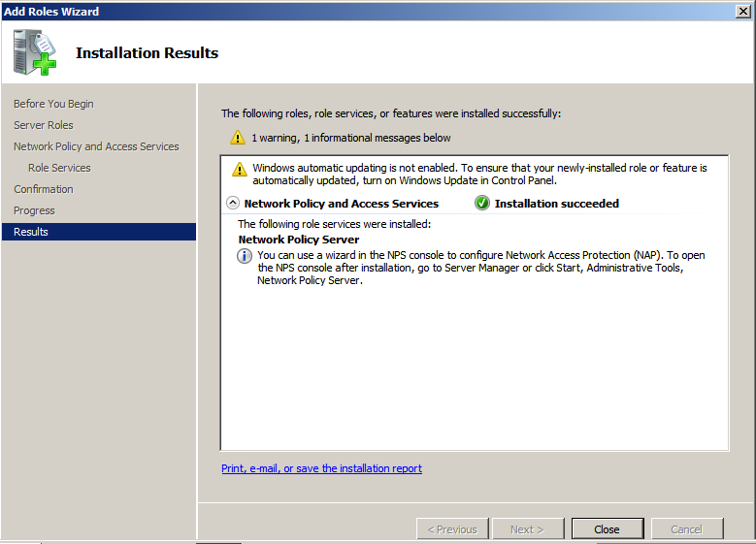Select the Server Roles step

pyautogui.click(x=44, y=125)
